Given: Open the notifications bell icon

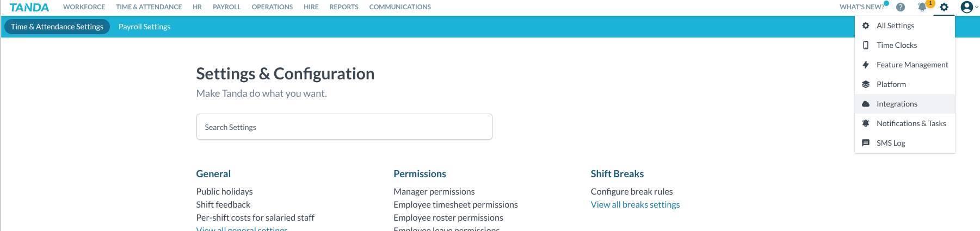Looking at the screenshot, I should click(x=922, y=7).
